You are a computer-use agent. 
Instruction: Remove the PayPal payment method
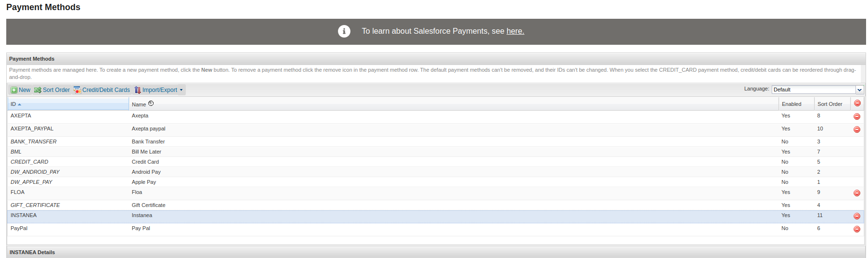856,229
